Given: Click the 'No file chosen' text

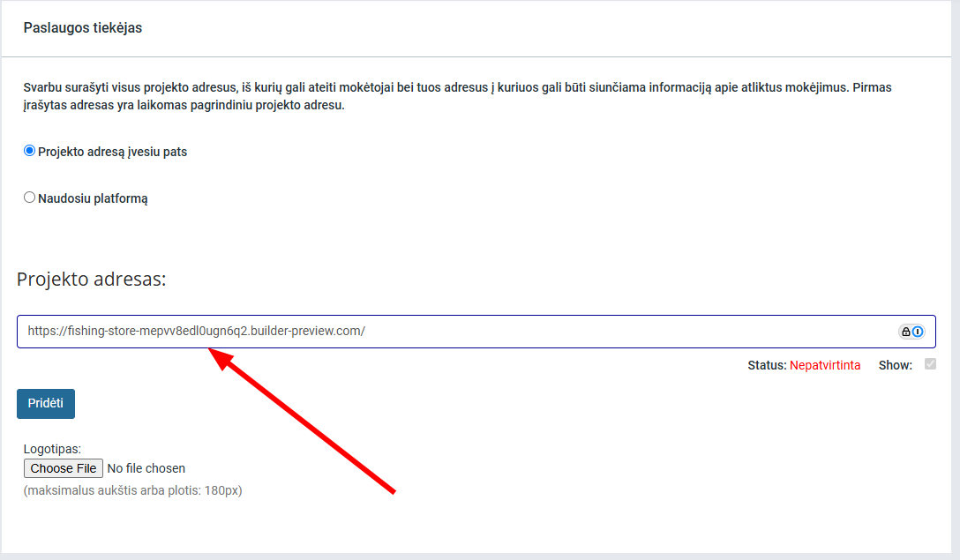Looking at the screenshot, I should pos(146,468).
